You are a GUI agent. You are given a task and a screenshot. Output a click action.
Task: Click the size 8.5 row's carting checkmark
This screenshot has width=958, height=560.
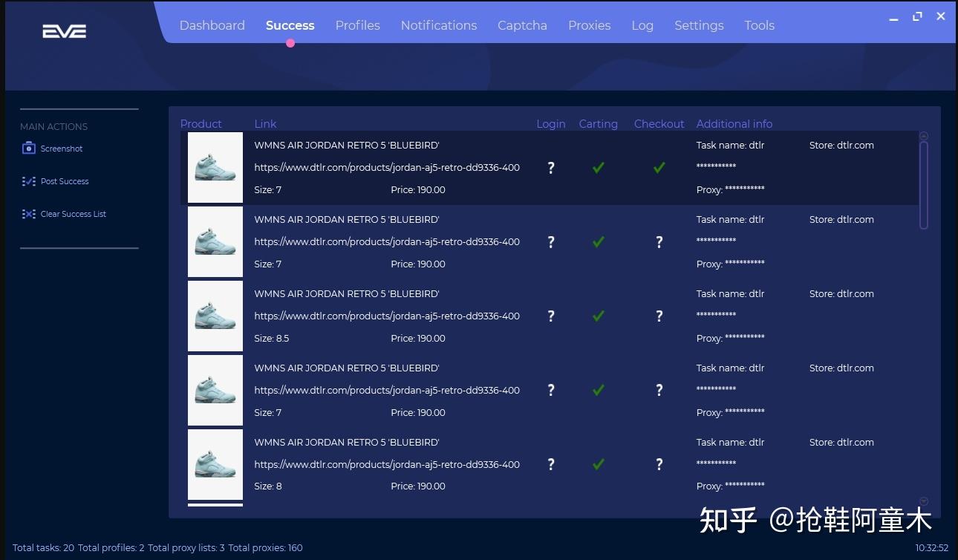[x=598, y=316]
